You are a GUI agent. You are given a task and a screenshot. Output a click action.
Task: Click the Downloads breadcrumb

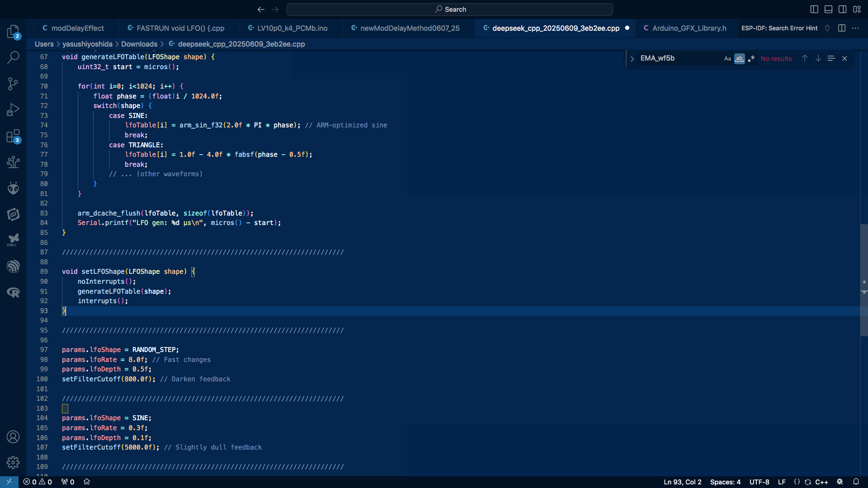point(139,44)
